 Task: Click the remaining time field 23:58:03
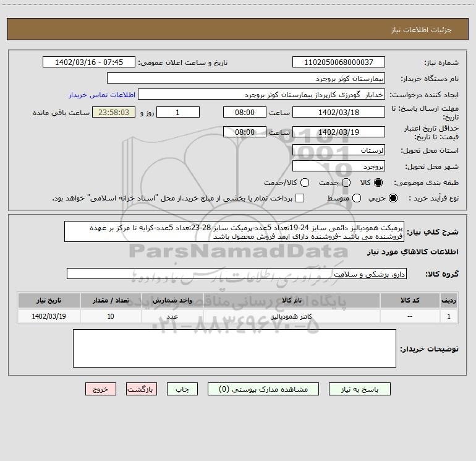tap(114, 112)
